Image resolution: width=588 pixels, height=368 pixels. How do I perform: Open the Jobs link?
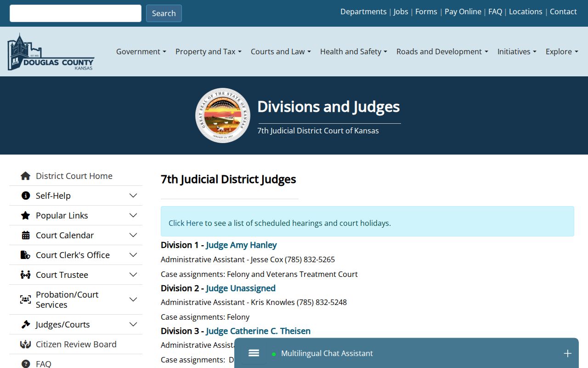click(x=401, y=11)
